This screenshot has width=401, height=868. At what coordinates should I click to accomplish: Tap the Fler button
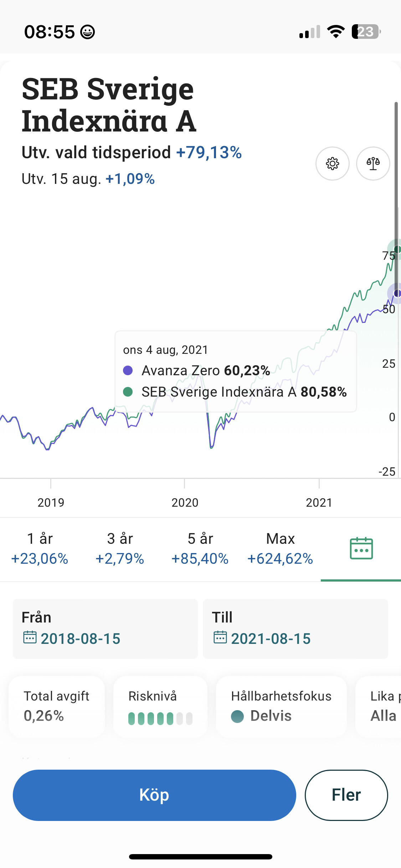tap(346, 795)
